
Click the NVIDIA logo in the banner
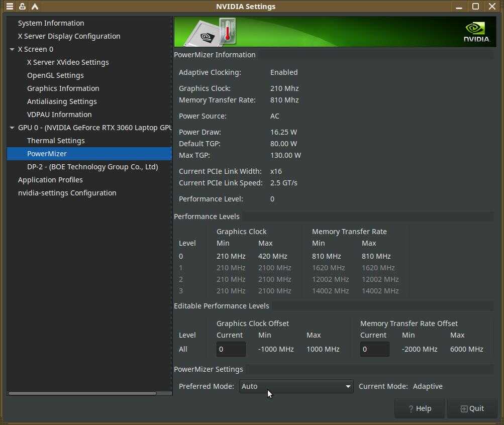pyautogui.click(x=476, y=32)
